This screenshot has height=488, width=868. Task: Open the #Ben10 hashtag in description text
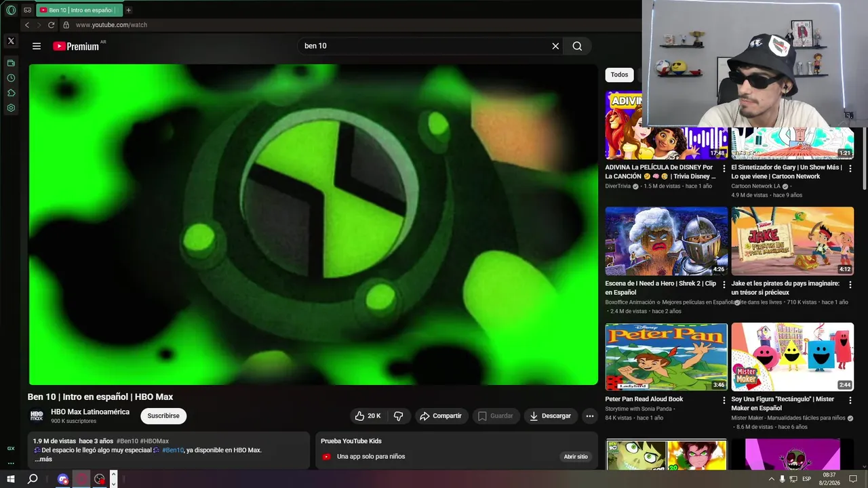point(172,450)
